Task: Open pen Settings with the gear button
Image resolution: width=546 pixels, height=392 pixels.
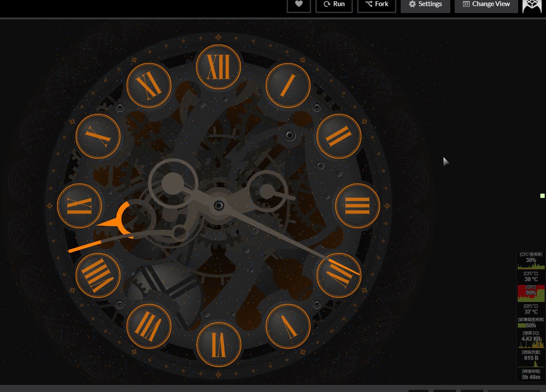Action: (x=425, y=4)
